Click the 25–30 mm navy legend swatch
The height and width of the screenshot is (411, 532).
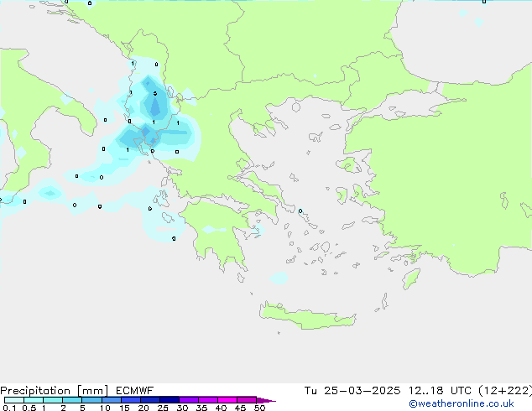click(169, 400)
